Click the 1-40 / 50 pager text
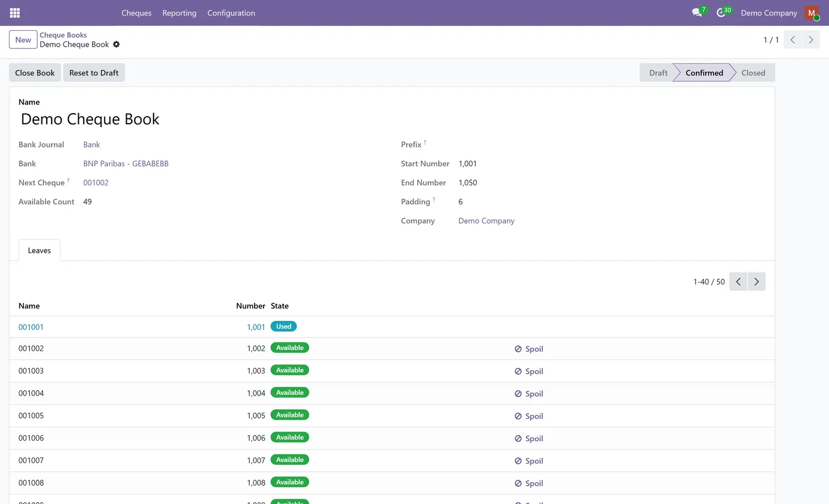 709,282
